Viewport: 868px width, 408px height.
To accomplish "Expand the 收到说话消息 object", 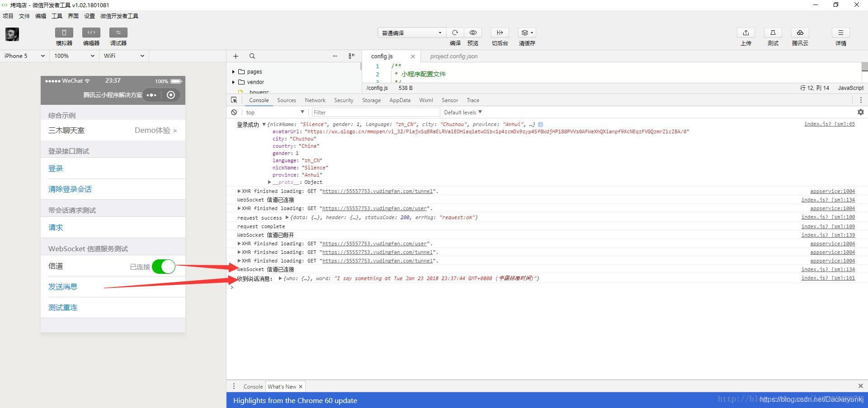I will [x=280, y=278].
